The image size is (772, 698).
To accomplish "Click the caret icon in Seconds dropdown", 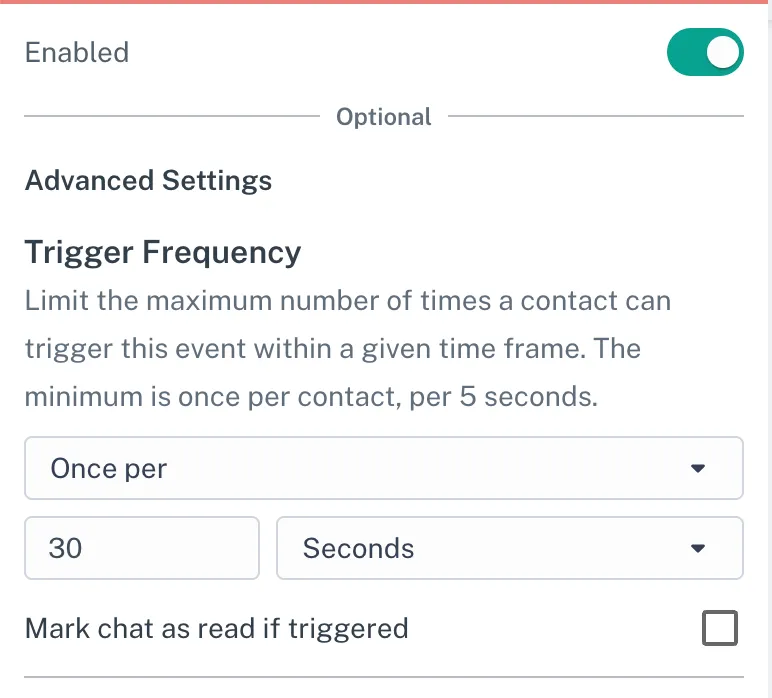I will point(698,548).
